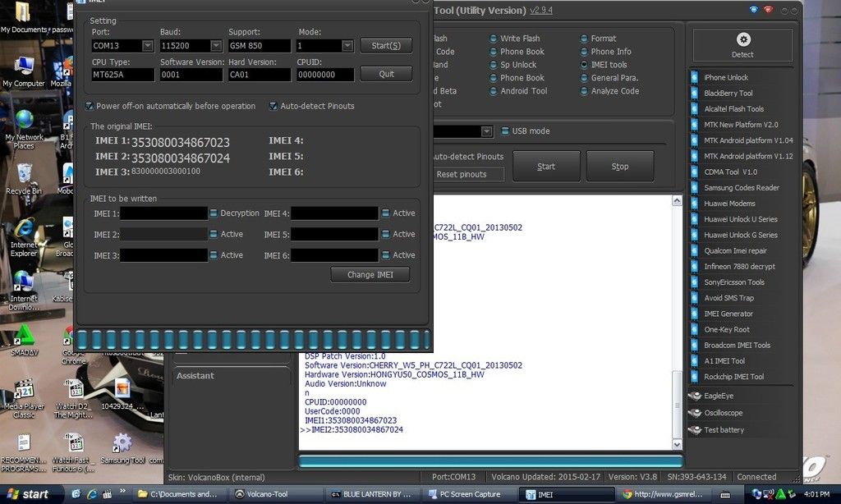Screen dimensions: 841x504
Task: Click the Detect gear icon button
Action: (x=743, y=45)
